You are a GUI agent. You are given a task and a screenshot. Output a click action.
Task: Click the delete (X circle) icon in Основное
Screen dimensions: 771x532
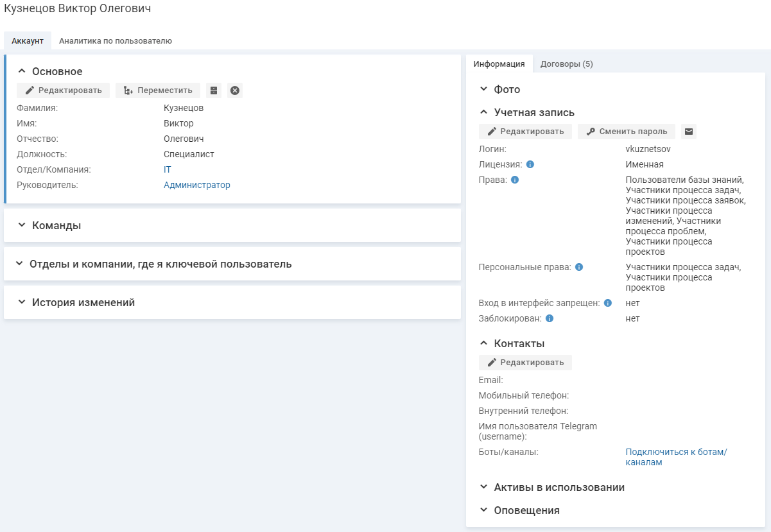tap(235, 90)
